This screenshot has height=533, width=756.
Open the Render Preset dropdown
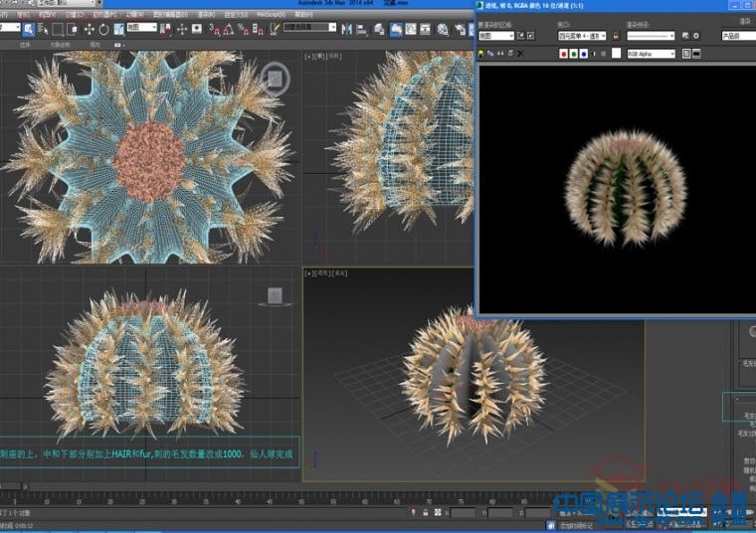(x=651, y=36)
